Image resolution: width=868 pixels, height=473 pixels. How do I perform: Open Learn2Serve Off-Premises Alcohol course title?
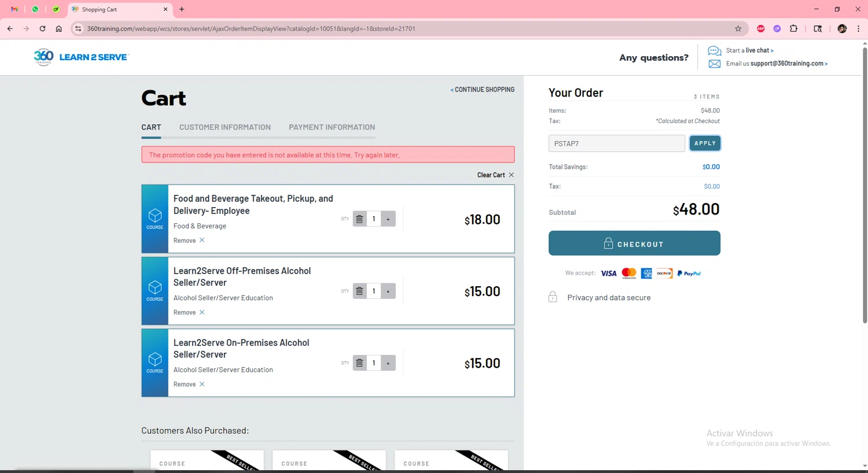pyautogui.click(x=242, y=276)
